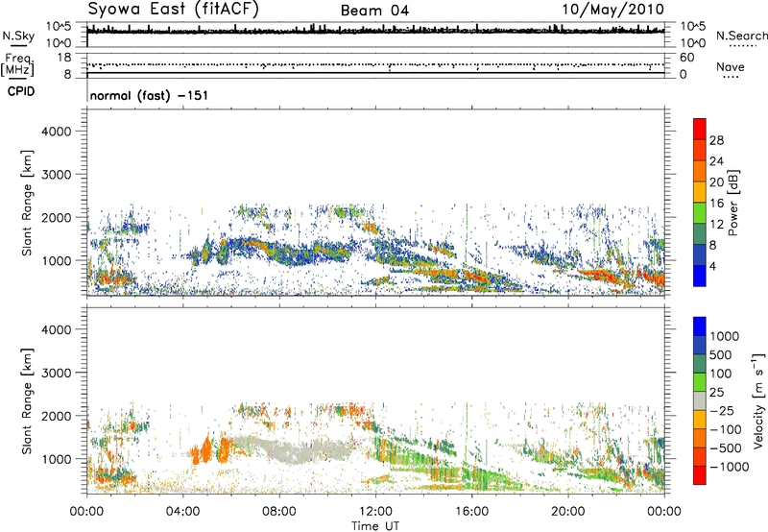The height and width of the screenshot is (532, 768).
Task: Click the 4000 km tick of velocity panel
Action: coord(57,329)
